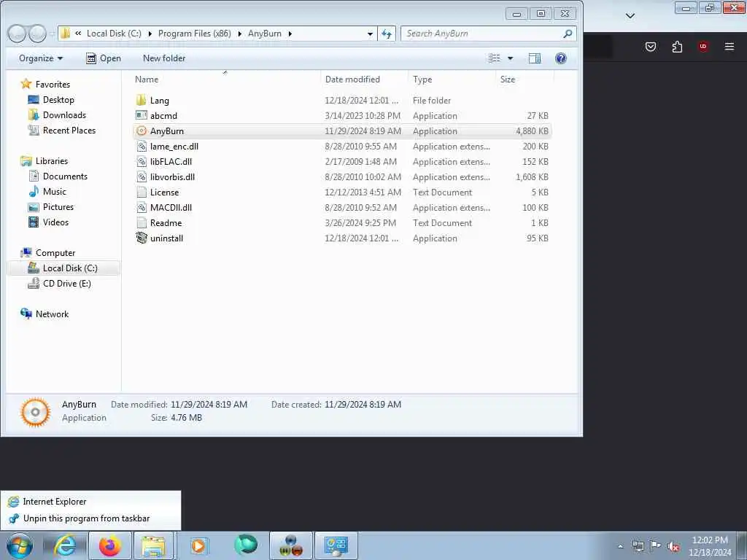Image resolution: width=747 pixels, height=560 pixels.
Task: Open Recent Places in Favorites
Action: click(x=69, y=130)
